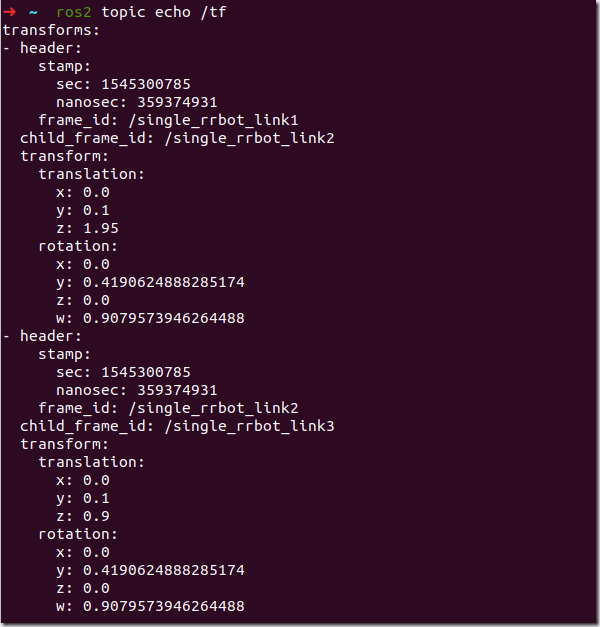The image size is (600, 627).
Task: Click the translation z value 1.95
Action: coord(101,228)
